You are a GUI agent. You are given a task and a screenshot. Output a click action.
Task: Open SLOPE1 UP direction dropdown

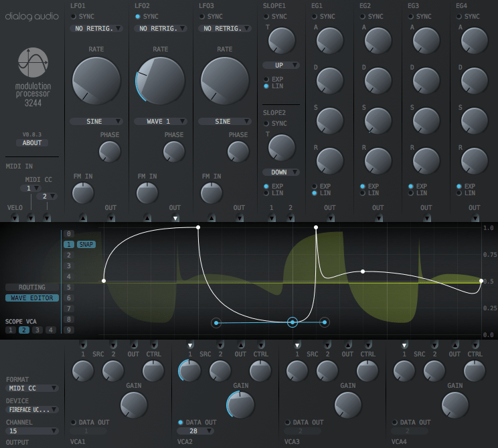pyautogui.click(x=280, y=66)
